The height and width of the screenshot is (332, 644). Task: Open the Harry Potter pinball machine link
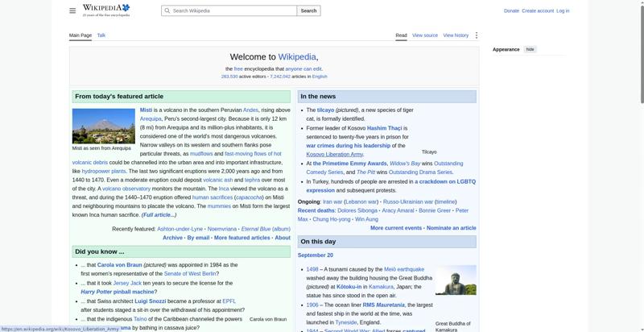(x=117, y=292)
